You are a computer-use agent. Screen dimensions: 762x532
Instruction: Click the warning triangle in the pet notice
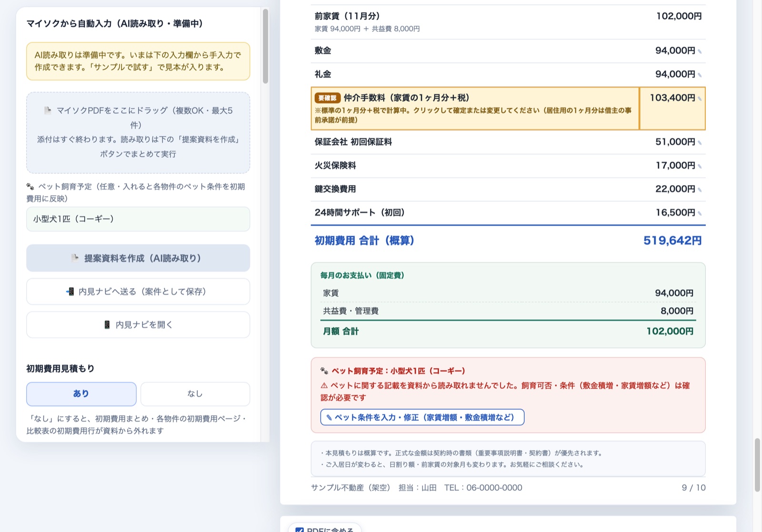[324, 386]
